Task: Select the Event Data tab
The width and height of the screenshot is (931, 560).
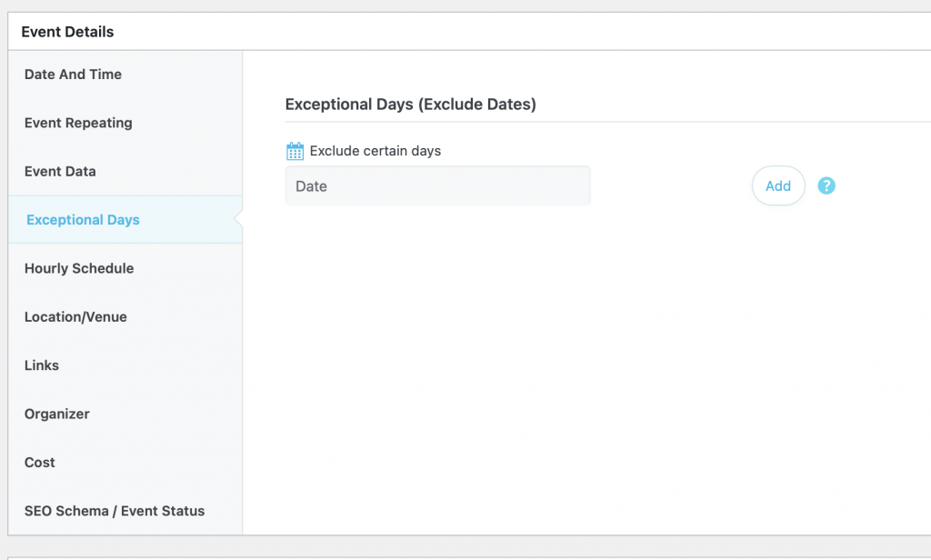Action: point(60,171)
